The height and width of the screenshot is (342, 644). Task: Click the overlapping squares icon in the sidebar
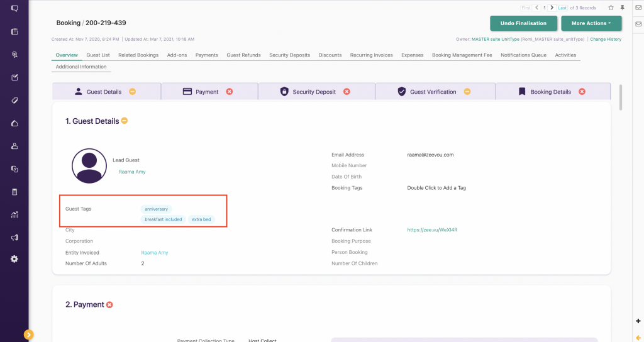(x=14, y=169)
